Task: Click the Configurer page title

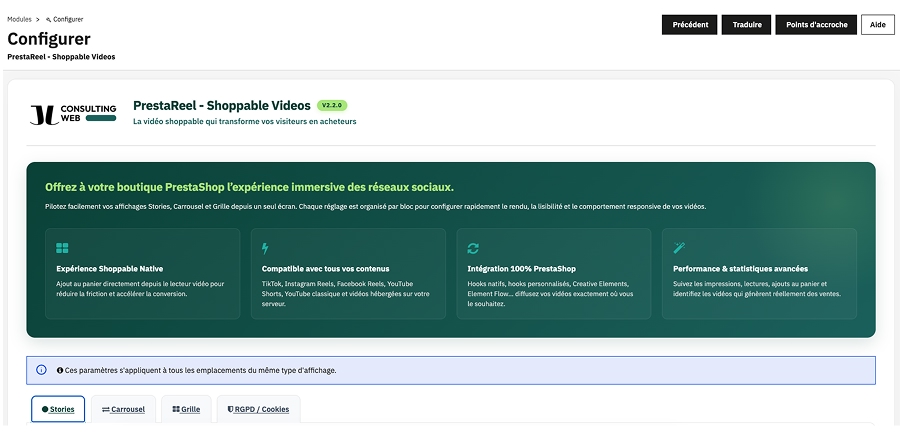Action: pyautogui.click(x=49, y=39)
